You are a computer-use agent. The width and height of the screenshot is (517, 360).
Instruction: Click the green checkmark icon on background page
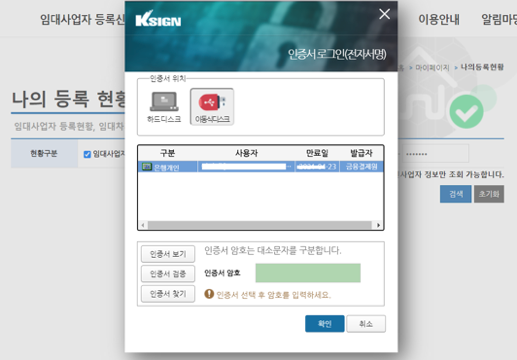[466, 111]
